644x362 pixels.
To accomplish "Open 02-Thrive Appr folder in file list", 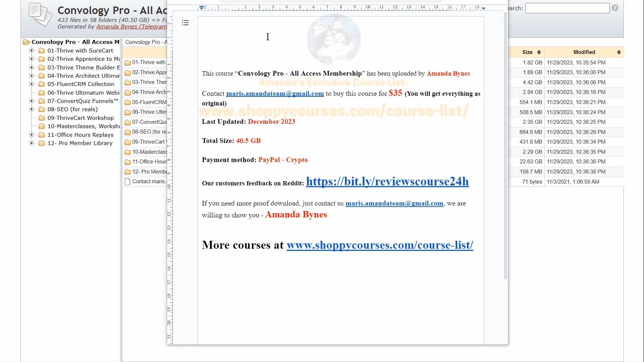I will (149, 72).
